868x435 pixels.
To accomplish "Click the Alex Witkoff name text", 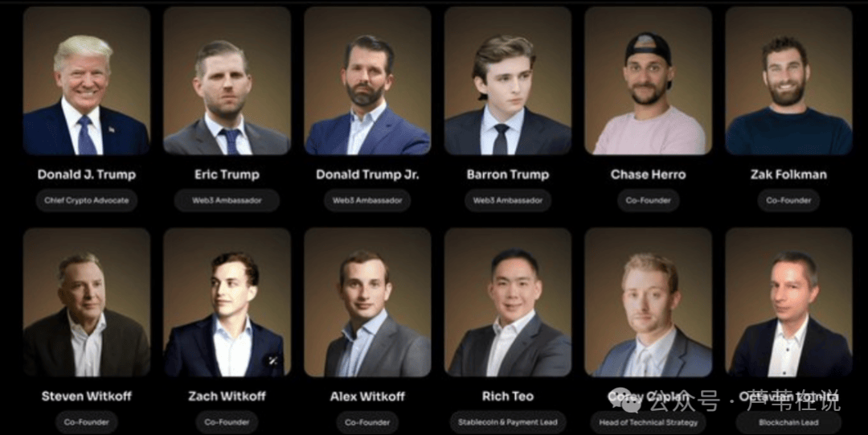I will click(x=367, y=396).
